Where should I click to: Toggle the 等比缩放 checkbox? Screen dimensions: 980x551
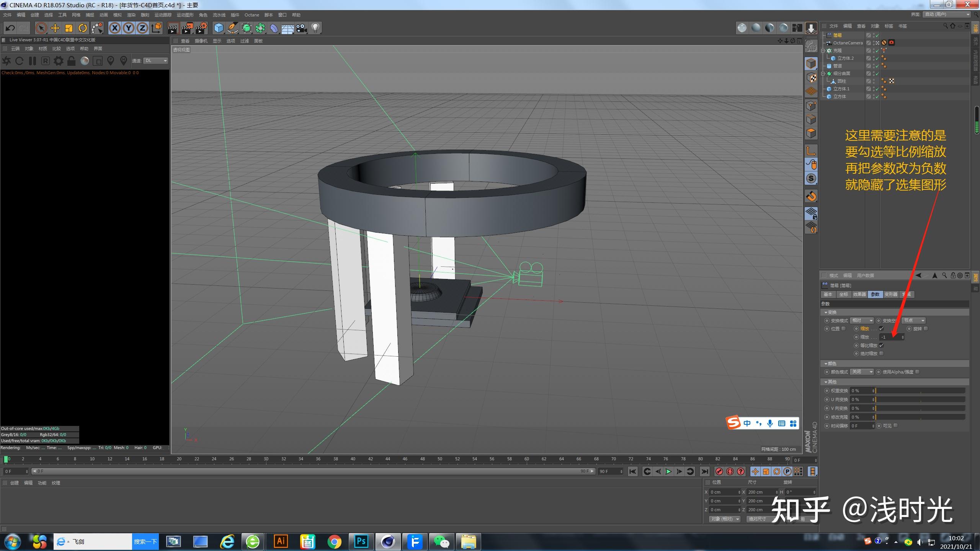pos(882,346)
